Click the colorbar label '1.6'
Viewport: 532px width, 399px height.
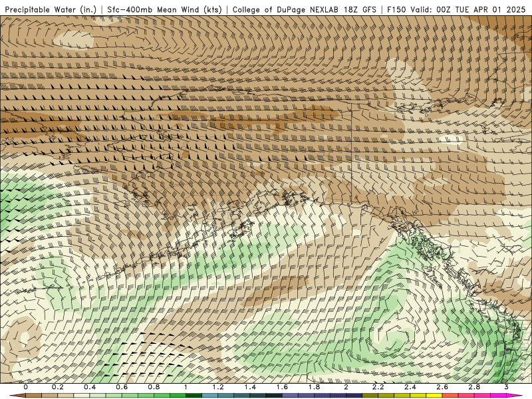[282, 387]
